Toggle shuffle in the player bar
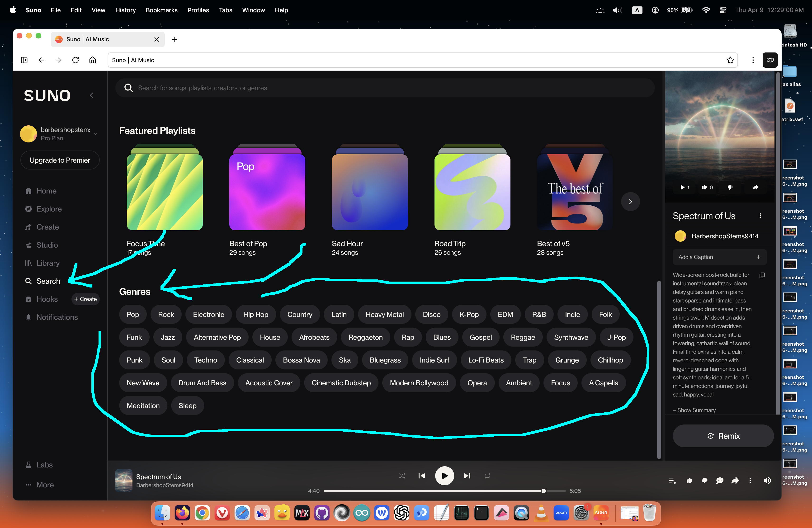 click(x=402, y=476)
